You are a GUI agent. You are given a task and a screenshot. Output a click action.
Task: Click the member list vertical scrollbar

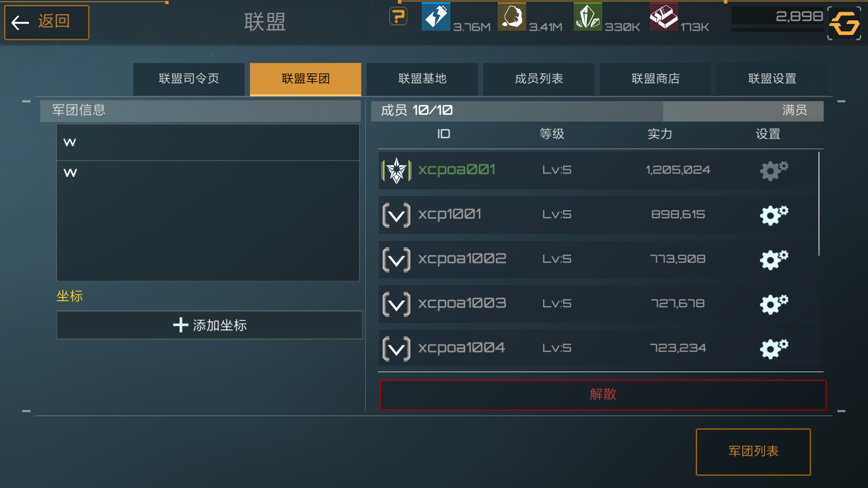click(x=819, y=203)
